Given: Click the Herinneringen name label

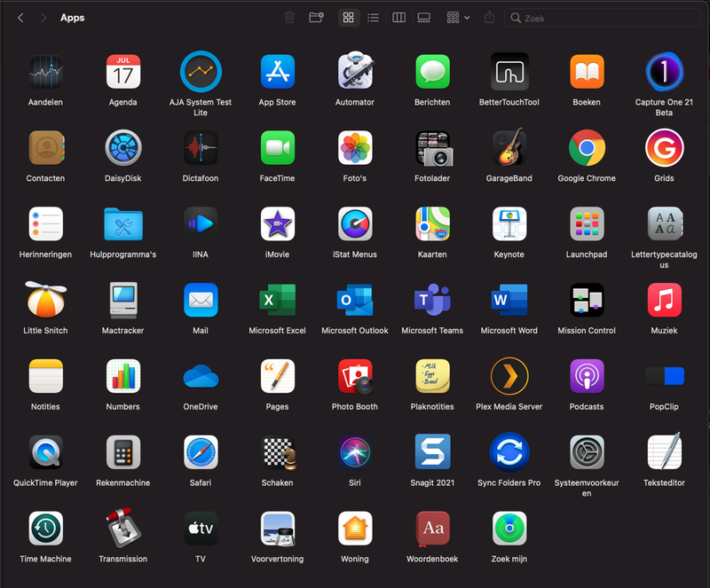Looking at the screenshot, I should click(x=46, y=255).
